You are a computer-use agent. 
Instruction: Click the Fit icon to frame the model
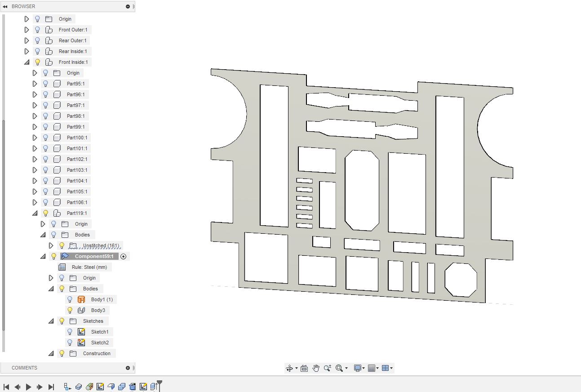click(338, 368)
